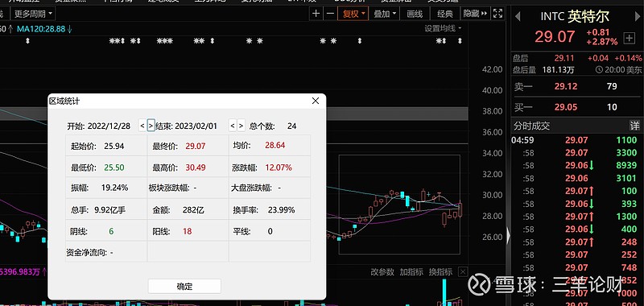
Task: Zoom in the chart with plus button
Action: coord(316,14)
